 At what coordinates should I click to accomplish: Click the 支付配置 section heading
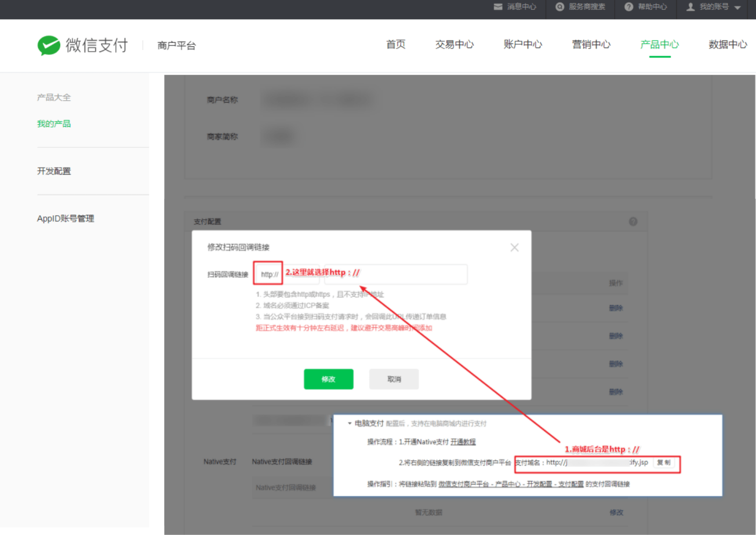click(207, 221)
